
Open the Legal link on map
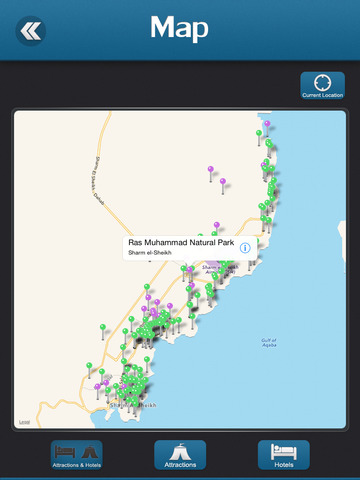pyautogui.click(x=24, y=422)
